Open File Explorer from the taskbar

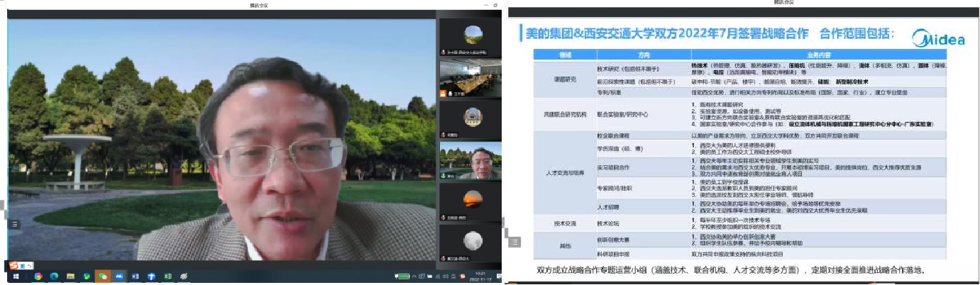click(70, 276)
